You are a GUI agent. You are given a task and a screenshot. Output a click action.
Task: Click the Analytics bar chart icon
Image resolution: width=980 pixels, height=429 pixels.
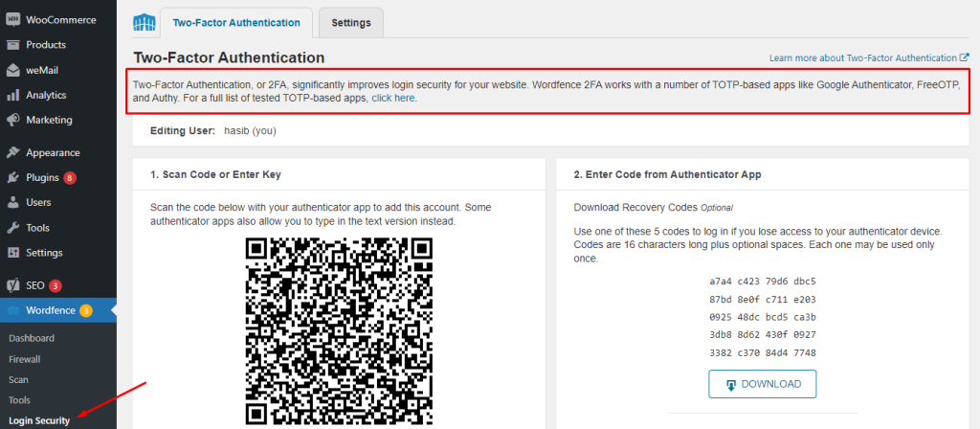tap(13, 95)
